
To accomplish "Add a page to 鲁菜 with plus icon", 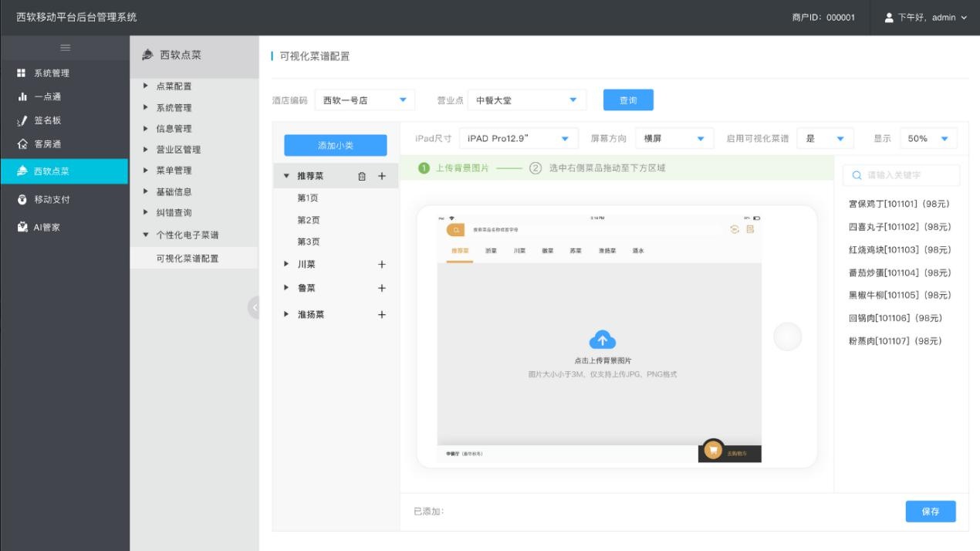I will pos(381,289).
